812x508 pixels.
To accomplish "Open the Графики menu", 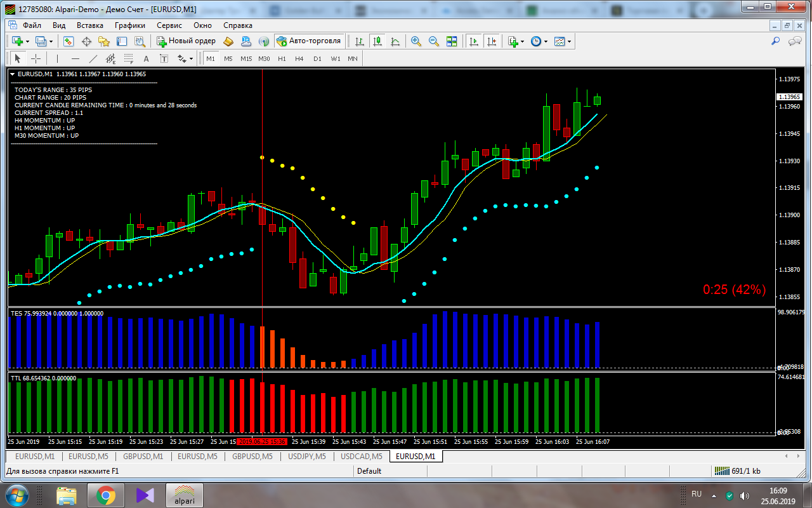I will (130, 25).
